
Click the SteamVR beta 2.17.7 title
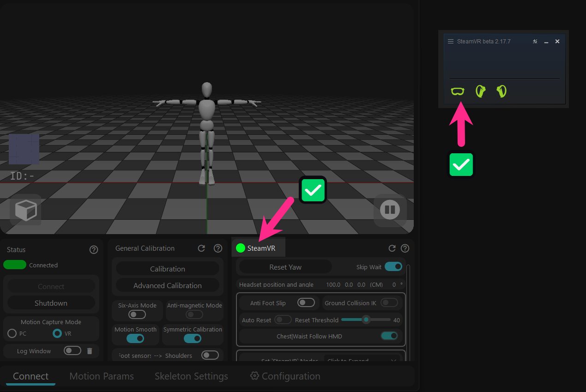click(484, 41)
